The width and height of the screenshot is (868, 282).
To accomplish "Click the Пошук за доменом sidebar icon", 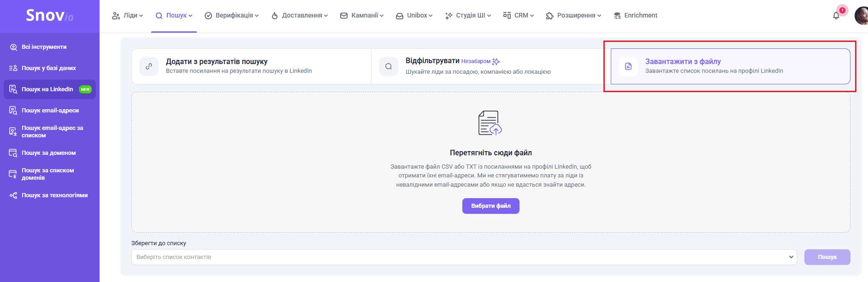I will point(13,153).
